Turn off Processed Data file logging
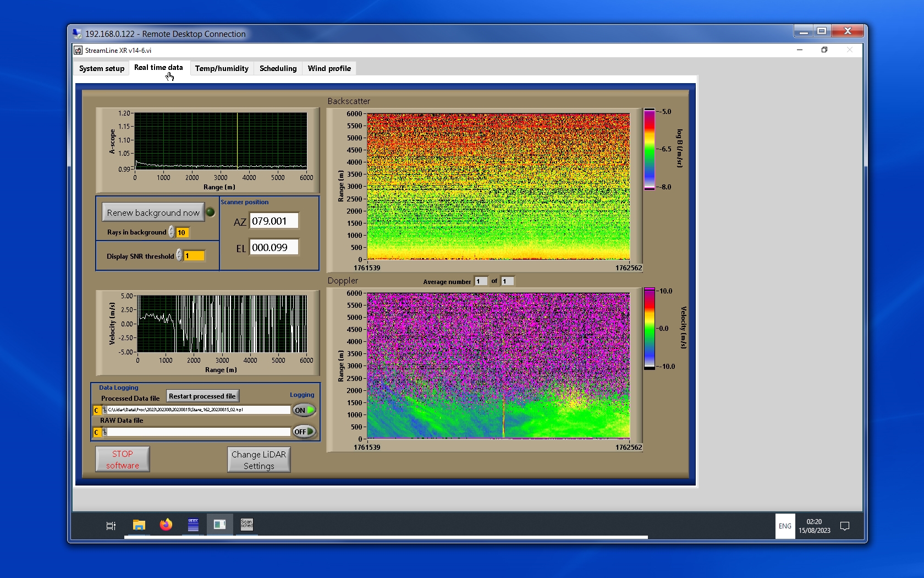Image resolution: width=924 pixels, height=578 pixels. [304, 410]
